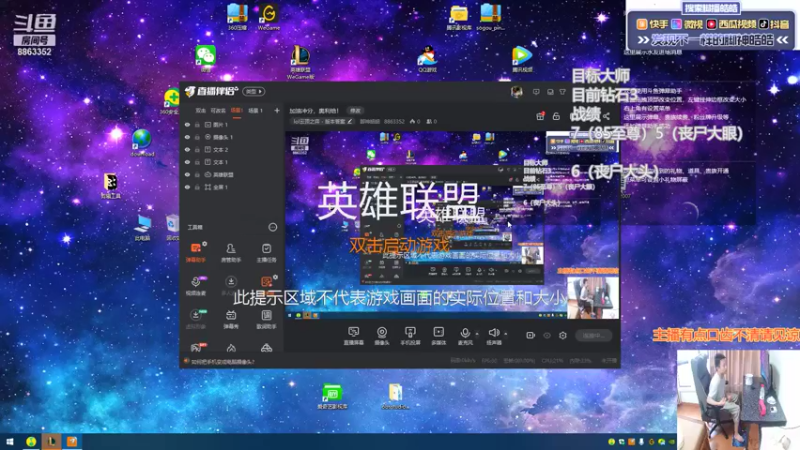Click the mode switch pill beside app logo

pos(254,92)
